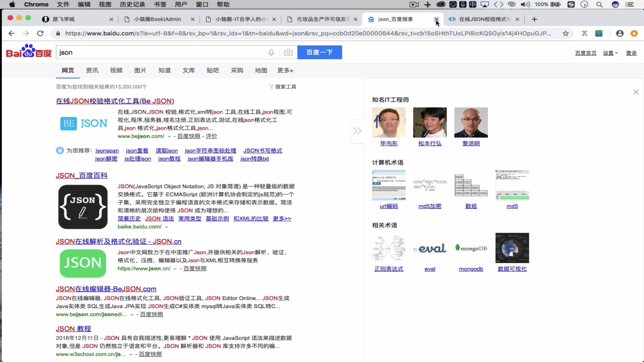Open the X extension in the toolbar
The width and height of the screenshot is (644, 362).
point(584,33)
